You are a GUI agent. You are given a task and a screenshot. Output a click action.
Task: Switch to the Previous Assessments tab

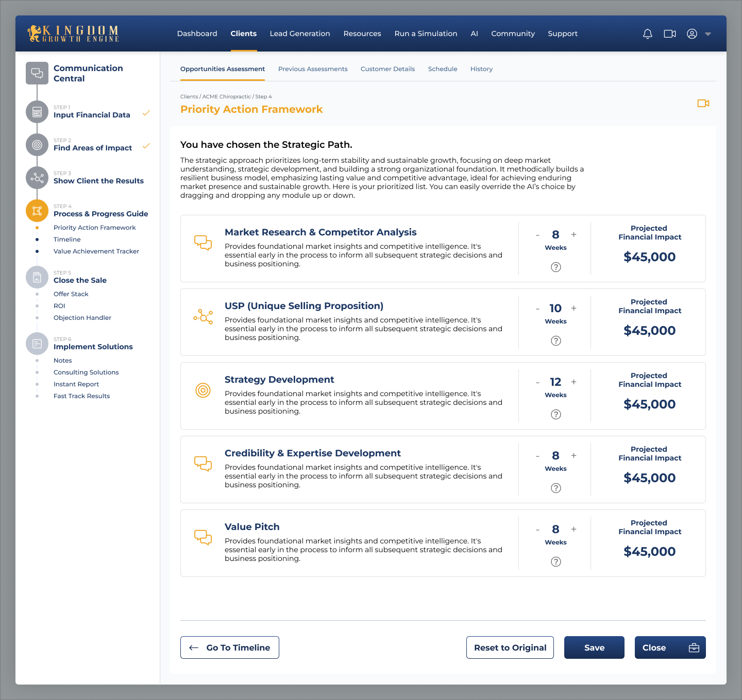coord(313,69)
